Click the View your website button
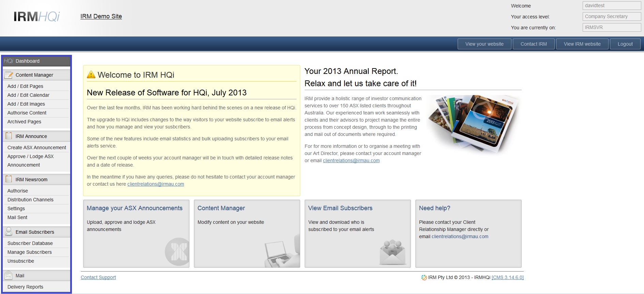Image resolution: width=644 pixels, height=294 pixels. pos(484,44)
